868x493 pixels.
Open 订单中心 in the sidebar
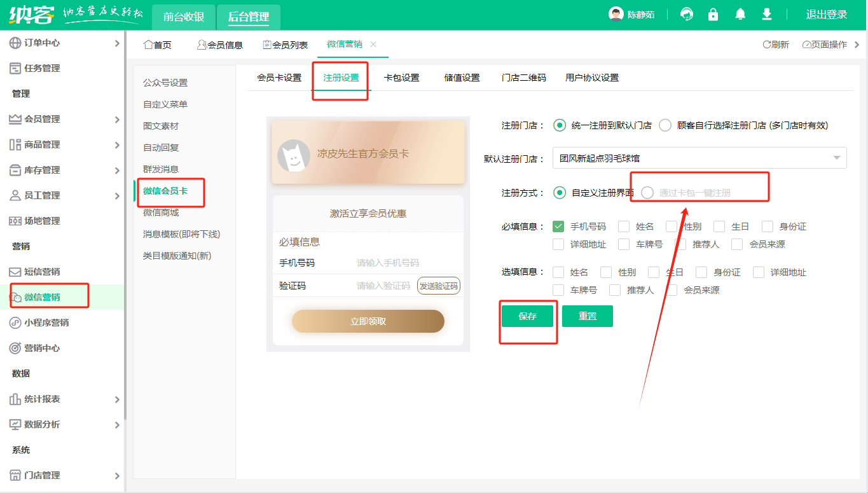click(42, 43)
